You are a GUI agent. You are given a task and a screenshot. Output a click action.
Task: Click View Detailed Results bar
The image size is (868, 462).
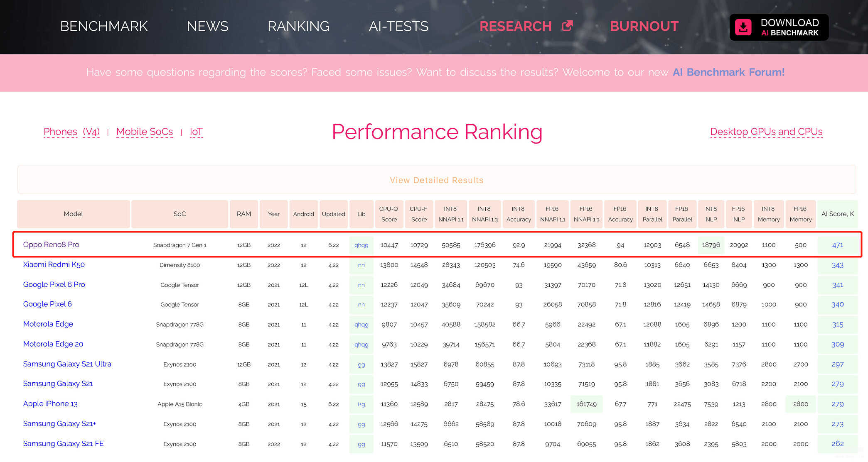coord(436,180)
